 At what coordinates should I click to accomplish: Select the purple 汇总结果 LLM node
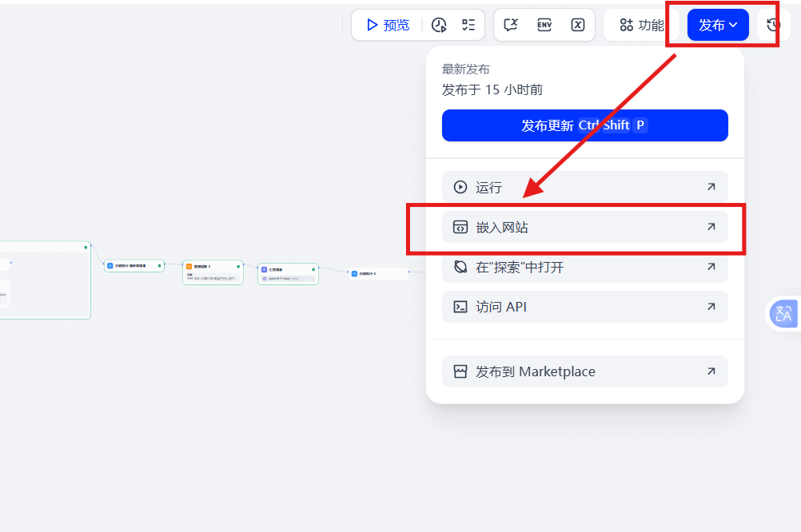click(288, 274)
